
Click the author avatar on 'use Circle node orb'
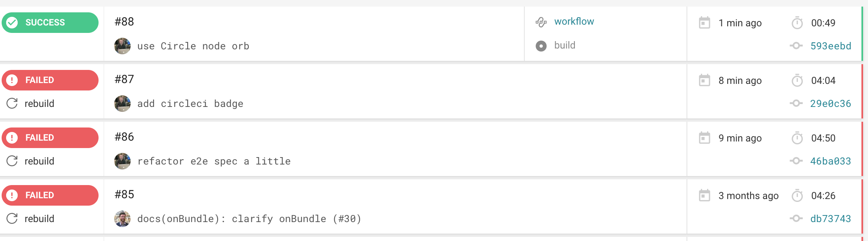pyautogui.click(x=122, y=46)
